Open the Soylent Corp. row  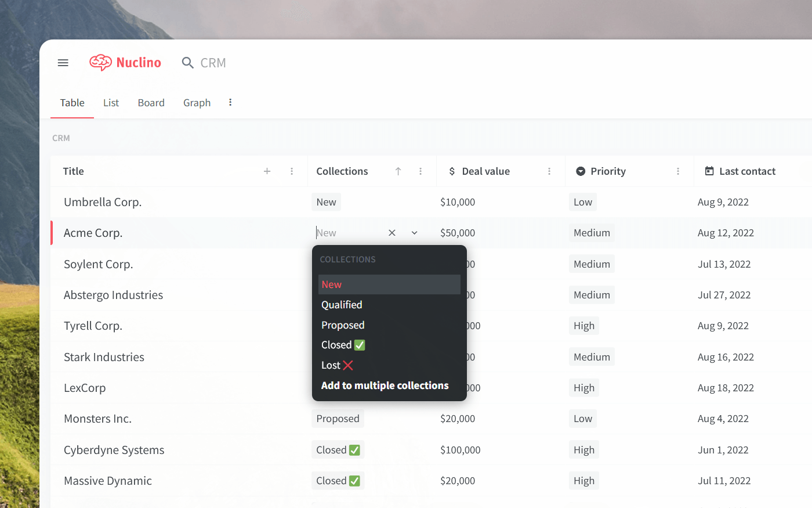coord(99,264)
